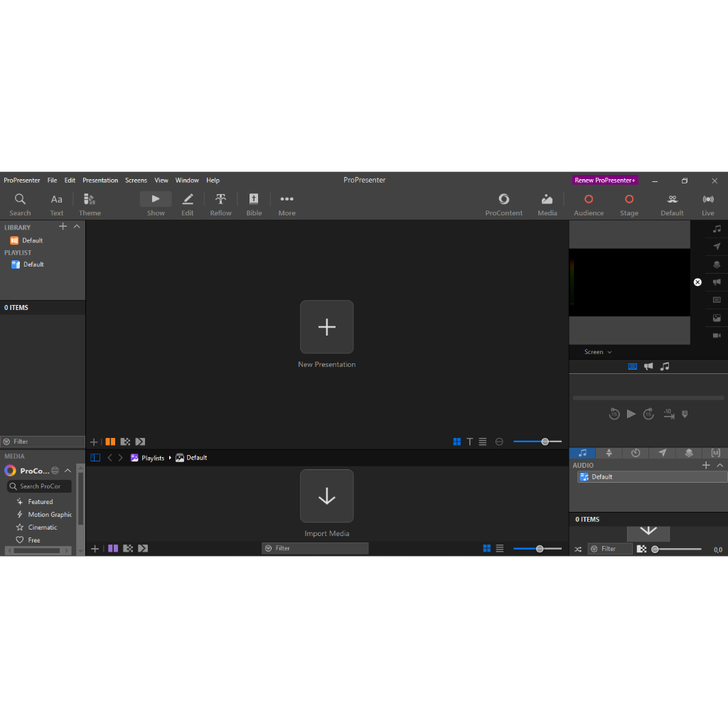Viewport: 728px width, 728px height.
Task: Collapse the Library section
Action: 77,227
